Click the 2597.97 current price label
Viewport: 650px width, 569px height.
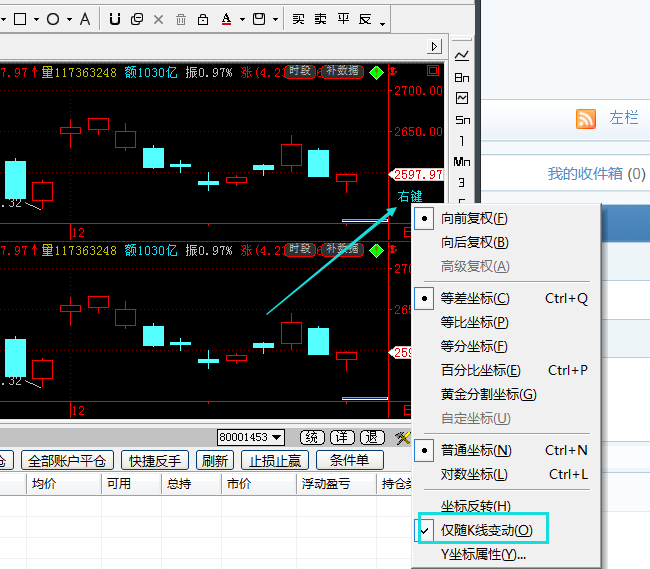417,175
